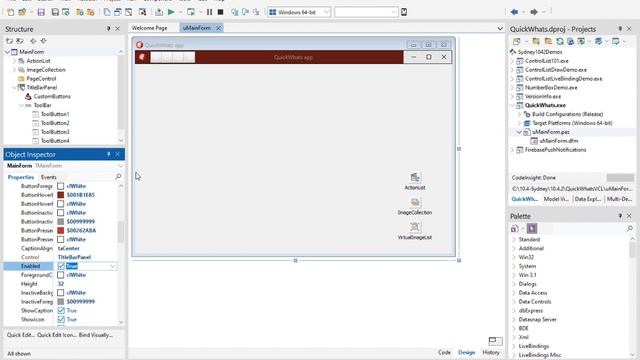Click the Height property value 32
The width and height of the screenshot is (640, 360).
[61, 284]
